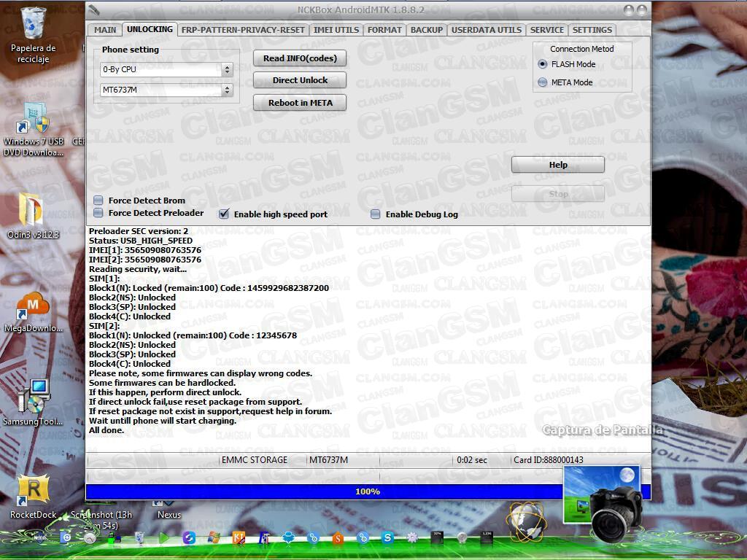Enable the Force Detect Brom checkbox
This screenshot has height=560, width=747.
pos(98,200)
